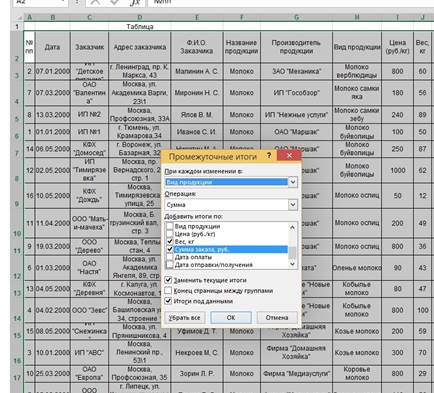Click the confirm checkmark in formula bar

tap(114, 2)
